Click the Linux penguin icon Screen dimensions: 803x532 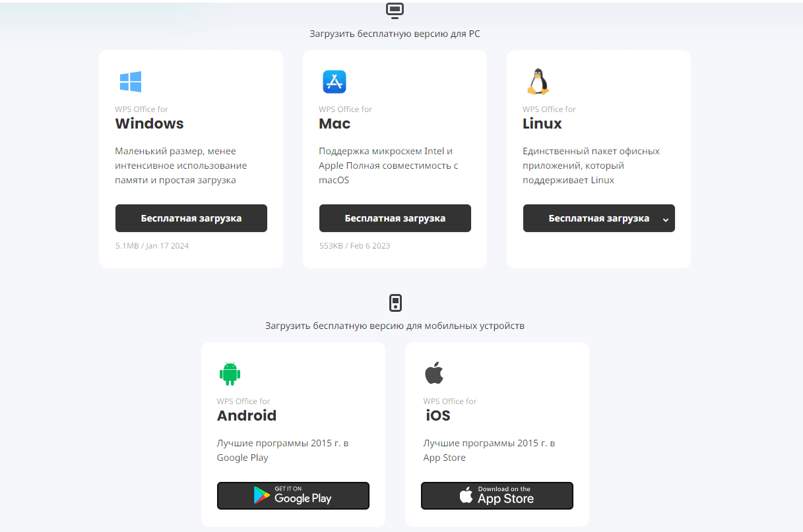point(538,82)
